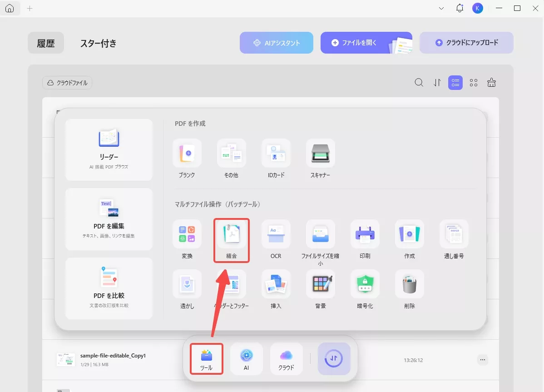The width and height of the screenshot is (544, 392).
Task: Click the ツール button in bottom bar
Action: [x=207, y=359]
